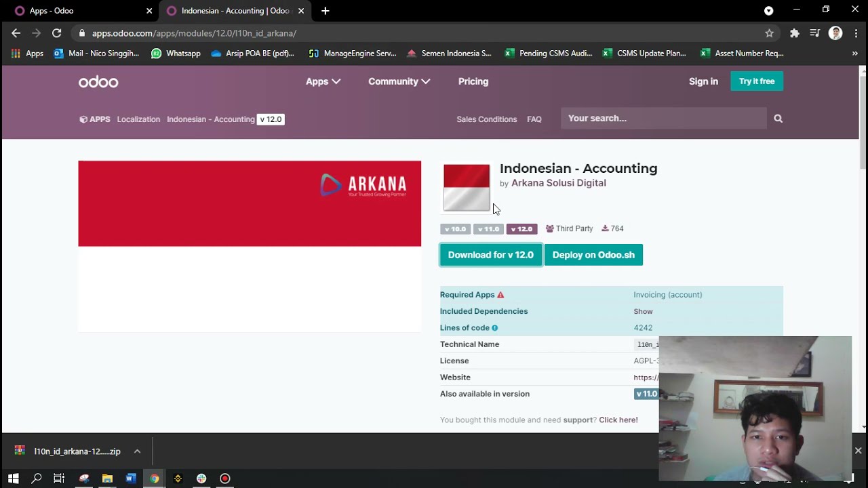Open the Task View taskbar icon
Screen dimensions: 868x488
tap(59, 479)
